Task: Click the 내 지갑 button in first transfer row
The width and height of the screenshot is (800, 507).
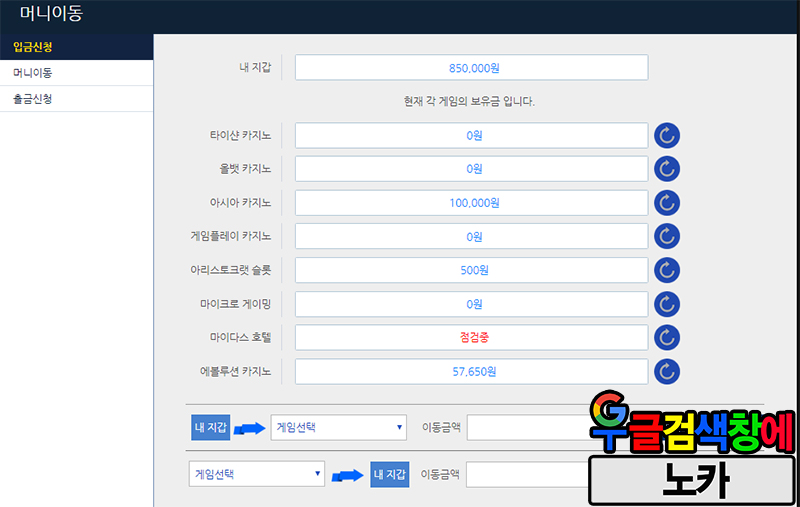Action: point(210,428)
